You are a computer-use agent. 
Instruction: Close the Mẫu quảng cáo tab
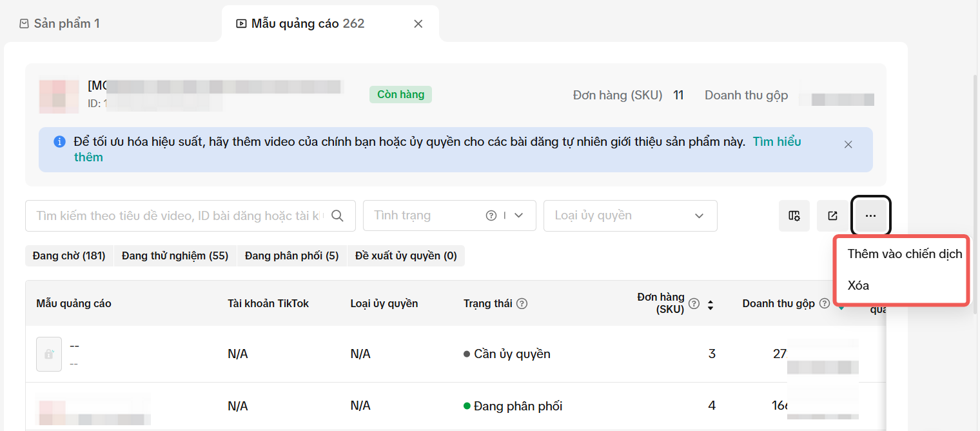point(418,24)
